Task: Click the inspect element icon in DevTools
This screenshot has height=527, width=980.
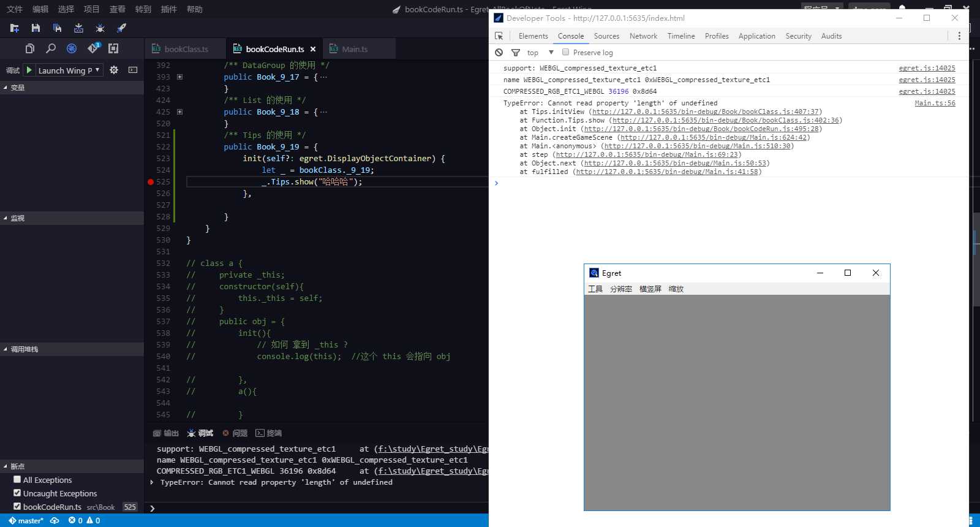Action: [x=499, y=36]
